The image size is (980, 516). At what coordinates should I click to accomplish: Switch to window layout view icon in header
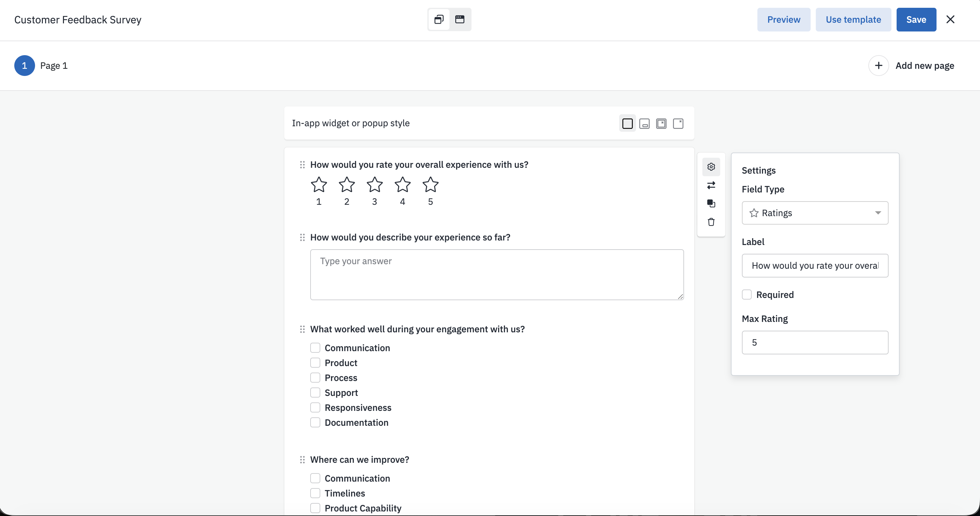pyautogui.click(x=459, y=19)
